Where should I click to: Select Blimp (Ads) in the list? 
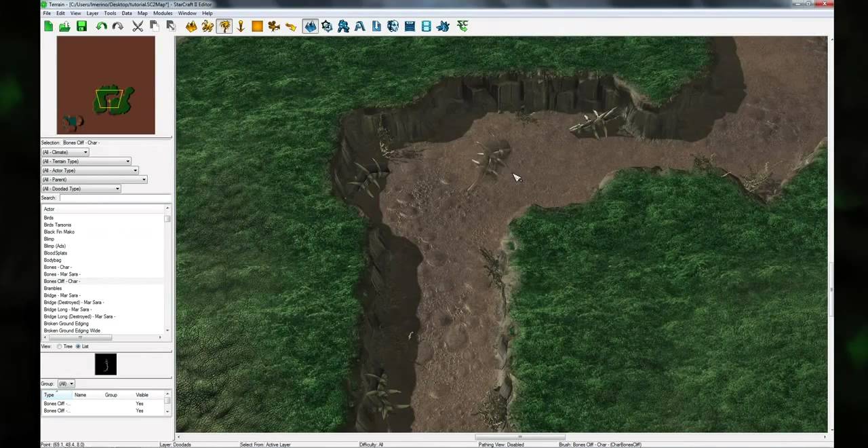(55, 246)
